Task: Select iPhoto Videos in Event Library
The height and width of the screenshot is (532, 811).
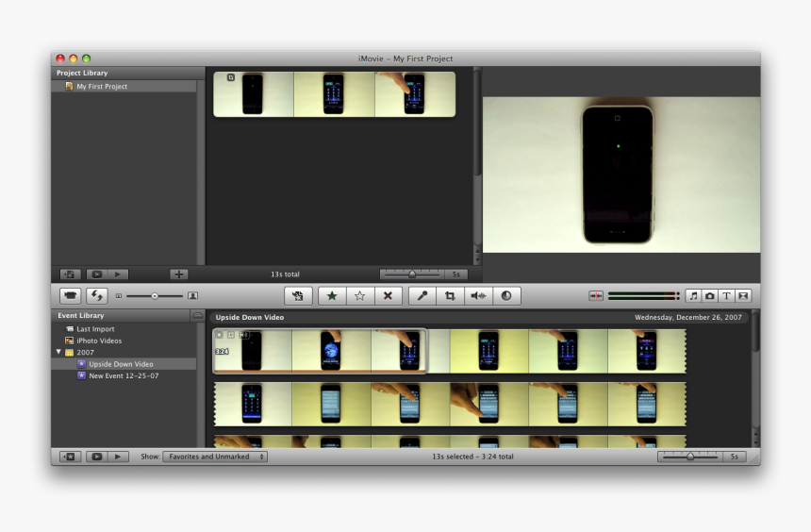Action: coord(124,341)
